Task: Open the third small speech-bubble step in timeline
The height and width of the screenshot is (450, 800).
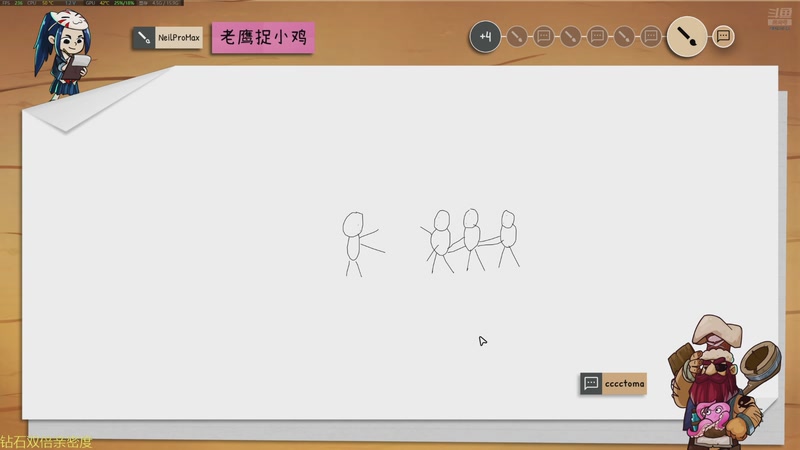Action: click(651, 37)
